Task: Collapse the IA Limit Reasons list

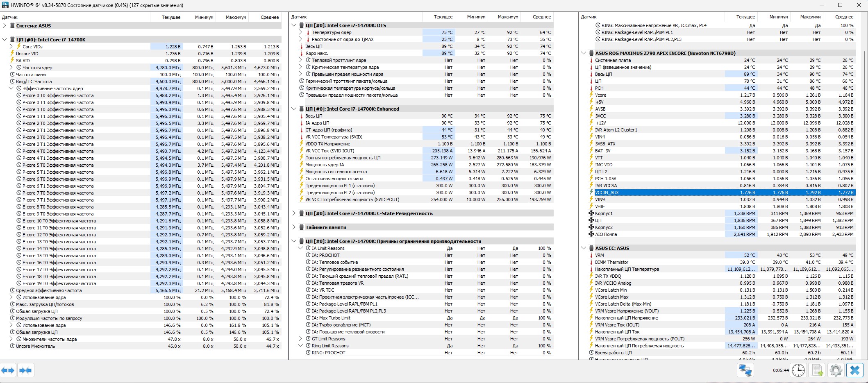Action: coord(300,248)
